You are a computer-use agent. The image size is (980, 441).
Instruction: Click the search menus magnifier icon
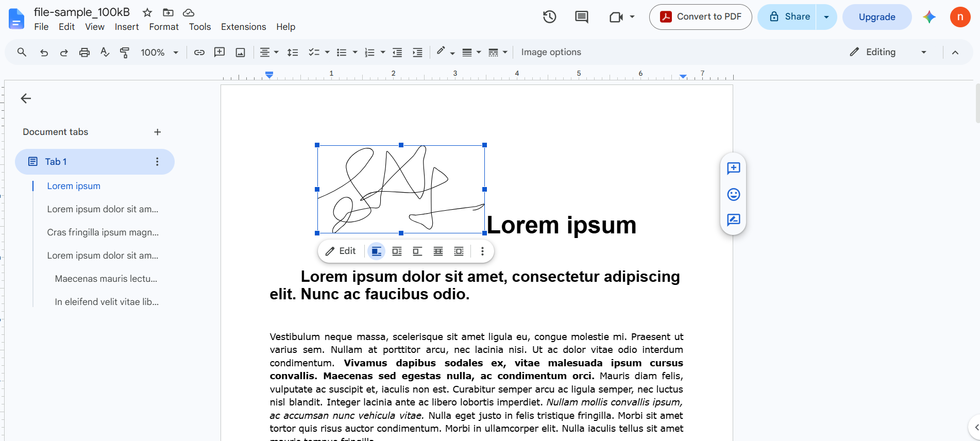coord(22,52)
